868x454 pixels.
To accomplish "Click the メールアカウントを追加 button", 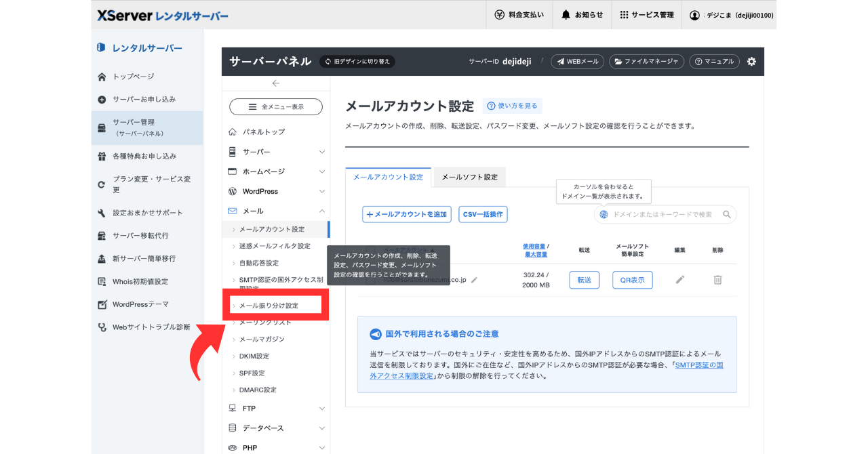I will pyautogui.click(x=406, y=215).
